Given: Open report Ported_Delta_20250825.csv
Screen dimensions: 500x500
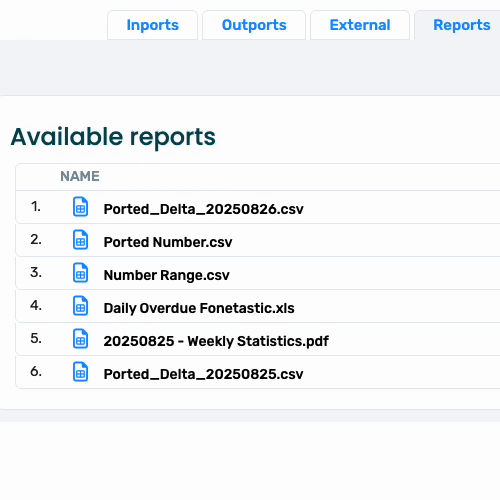Looking at the screenshot, I should point(203,374).
